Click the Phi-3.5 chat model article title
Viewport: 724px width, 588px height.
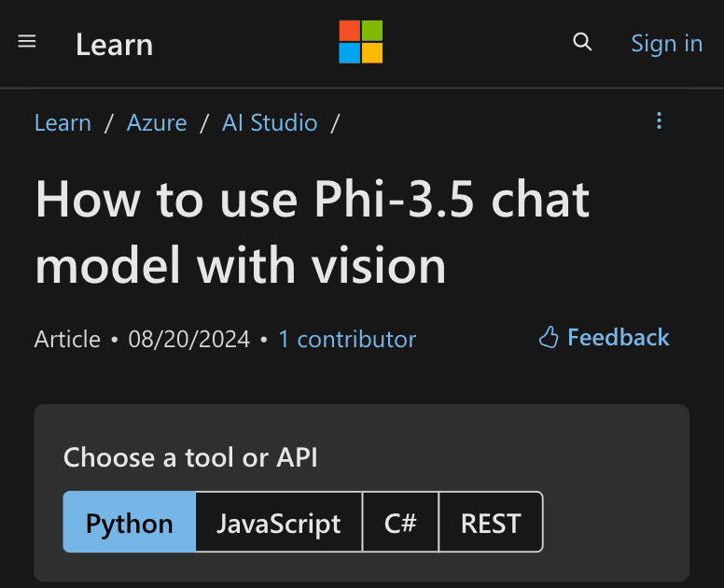[x=313, y=232]
